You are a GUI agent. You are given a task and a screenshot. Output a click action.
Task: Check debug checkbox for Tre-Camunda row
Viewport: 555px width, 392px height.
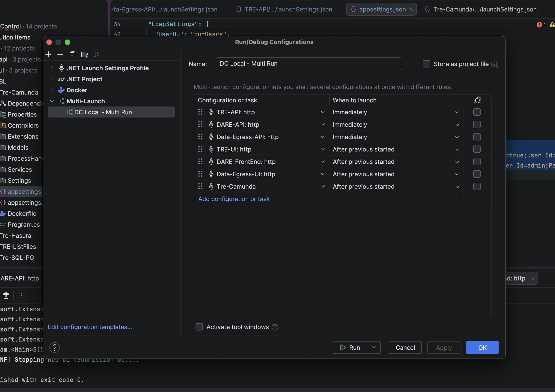tap(477, 187)
